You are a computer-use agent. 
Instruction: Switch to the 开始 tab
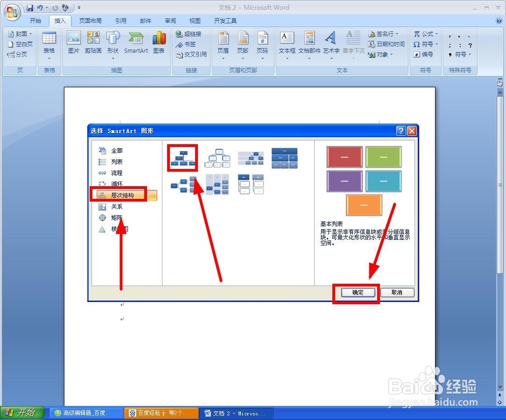(35, 21)
